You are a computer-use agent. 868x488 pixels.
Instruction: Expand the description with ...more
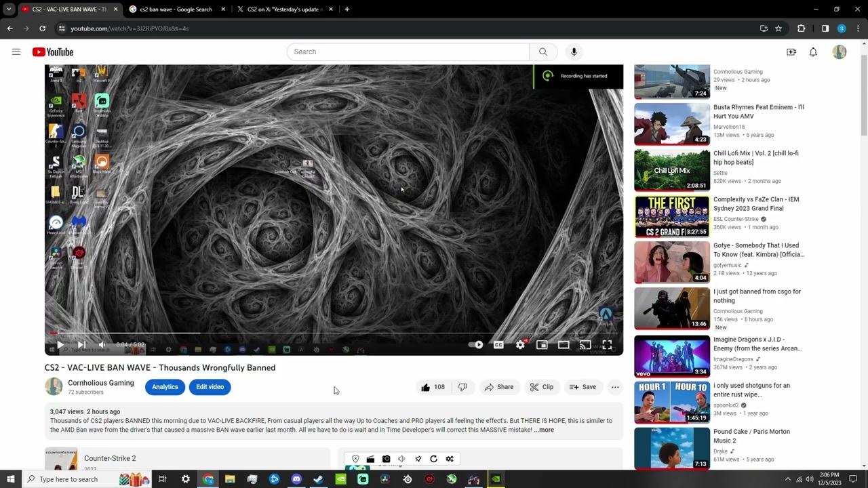(x=544, y=430)
